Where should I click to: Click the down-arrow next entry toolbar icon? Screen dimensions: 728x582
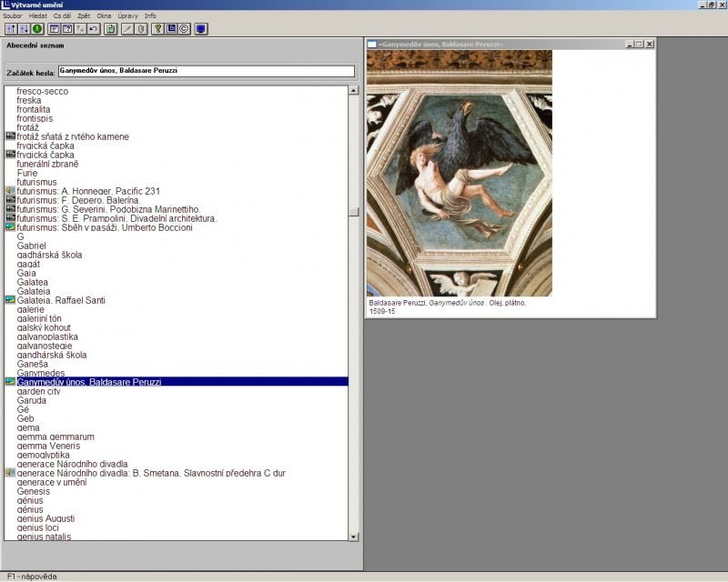point(25,29)
